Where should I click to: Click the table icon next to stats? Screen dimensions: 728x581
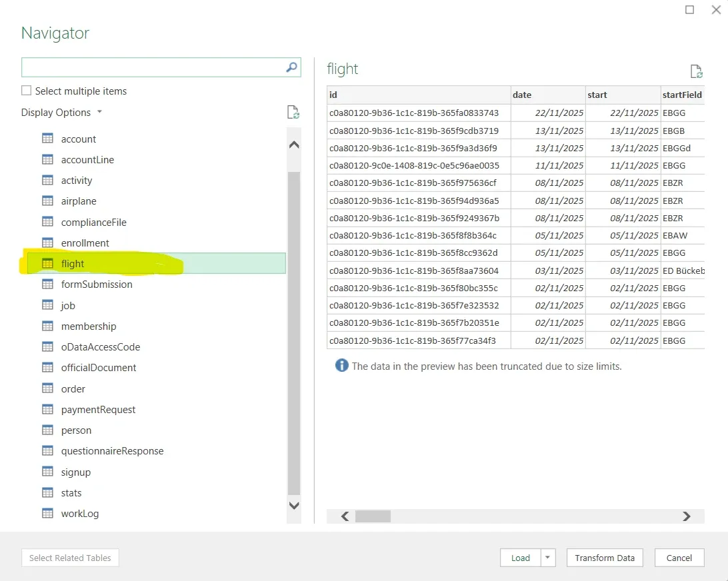click(47, 492)
